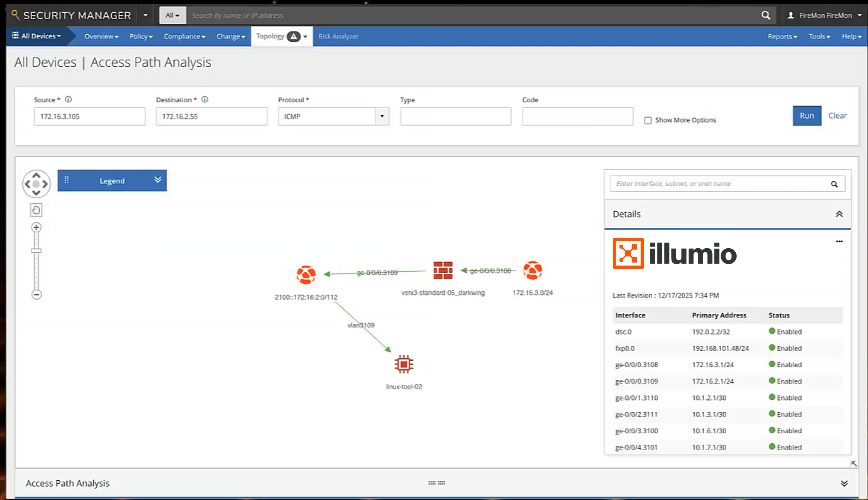Click the Run button
Viewport: 868px width, 500px height.
(806, 116)
